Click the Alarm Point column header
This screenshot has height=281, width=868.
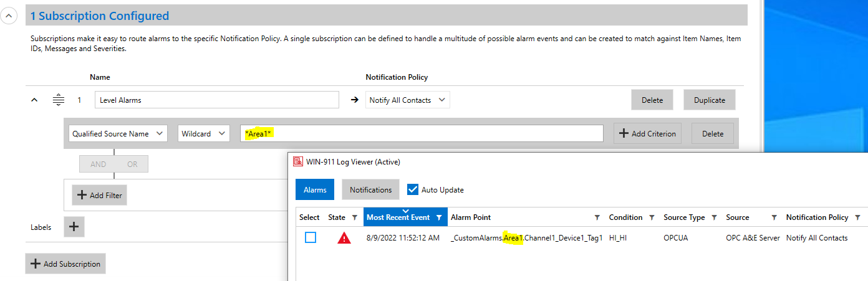(471, 217)
